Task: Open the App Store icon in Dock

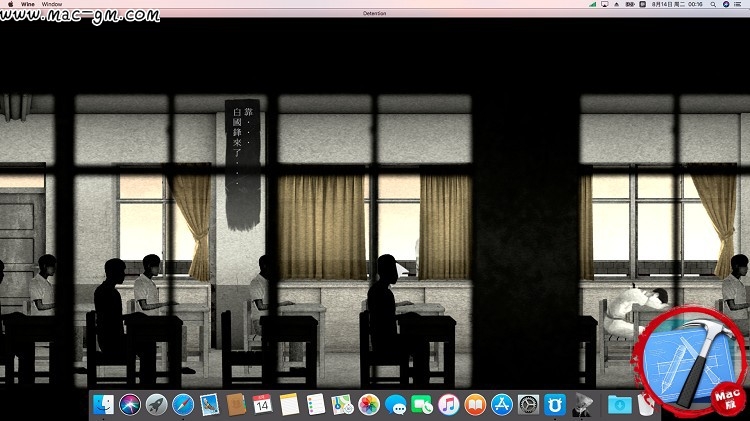Action: [502, 405]
